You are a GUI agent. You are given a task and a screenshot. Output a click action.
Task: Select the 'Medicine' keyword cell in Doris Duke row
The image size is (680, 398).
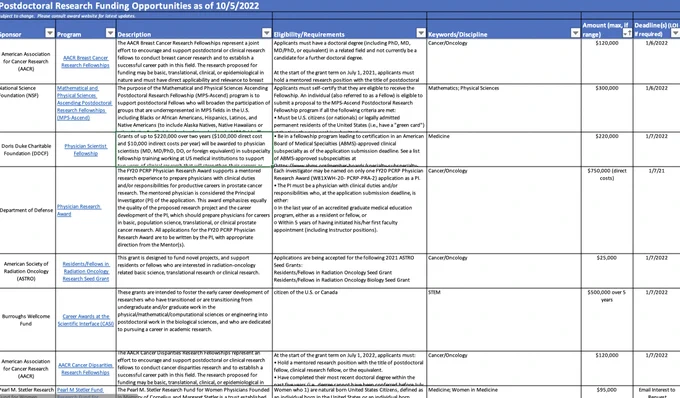pyautogui.click(x=504, y=150)
